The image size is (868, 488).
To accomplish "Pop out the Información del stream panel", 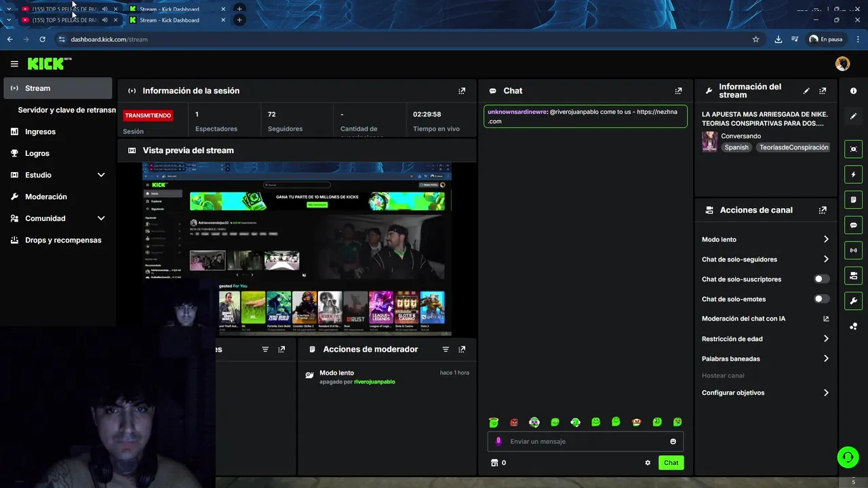I will 823,91.
